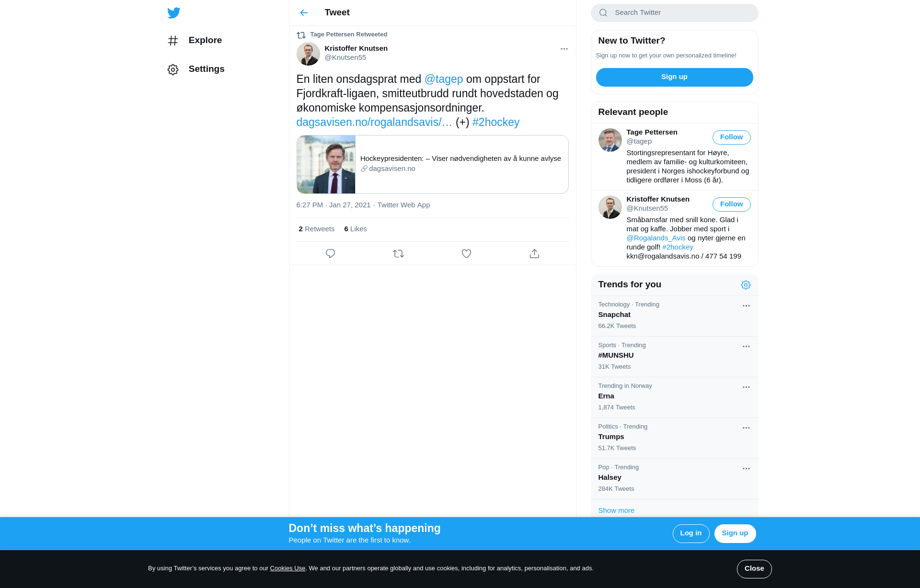Open more options on Kristoffer Knutsen's tweet
This screenshot has height=588, width=920.
[564, 49]
